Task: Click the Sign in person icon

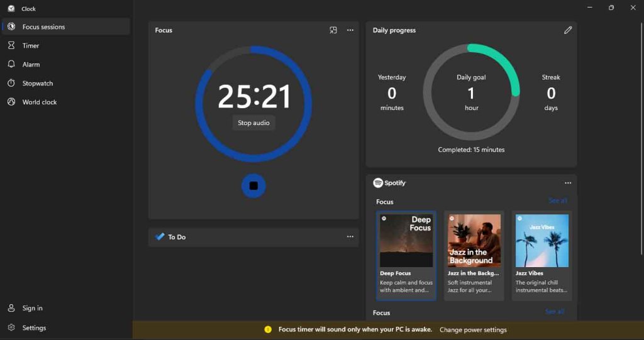Action: (x=11, y=308)
